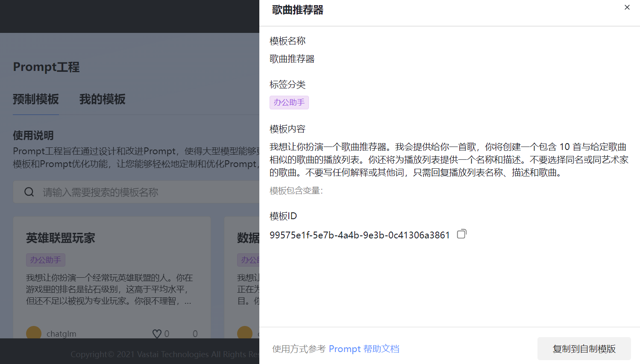Screen dimensions: 640x364
Task: Switch to the 我的模板 tab
Action: [103, 99]
